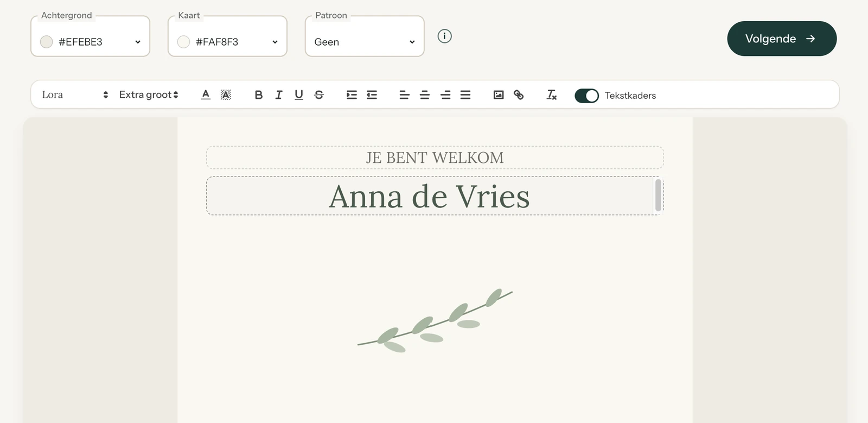This screenshot has width=868, height=423.
Task: Select the JE BENT WELKOM text frame
Action: click(435, 157)
